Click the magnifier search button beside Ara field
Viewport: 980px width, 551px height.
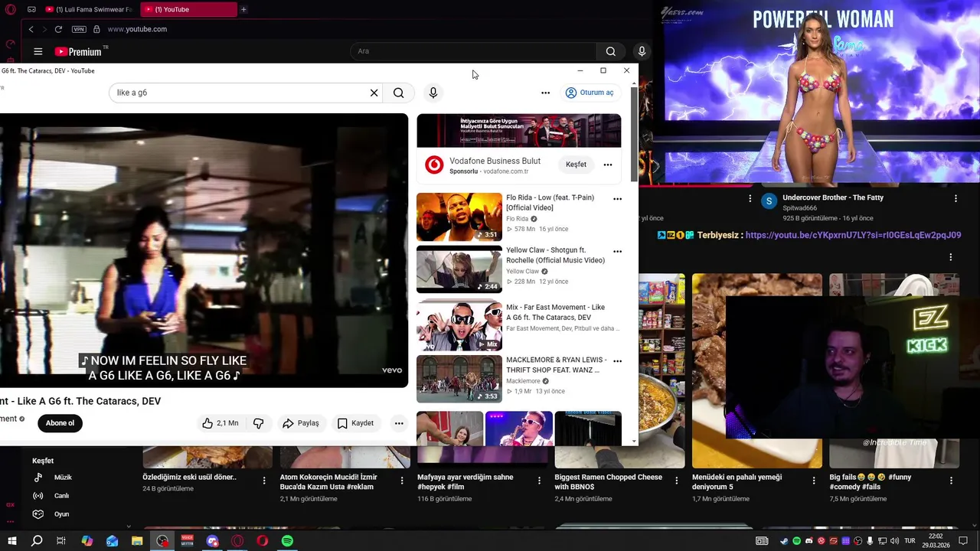(610, 51)
